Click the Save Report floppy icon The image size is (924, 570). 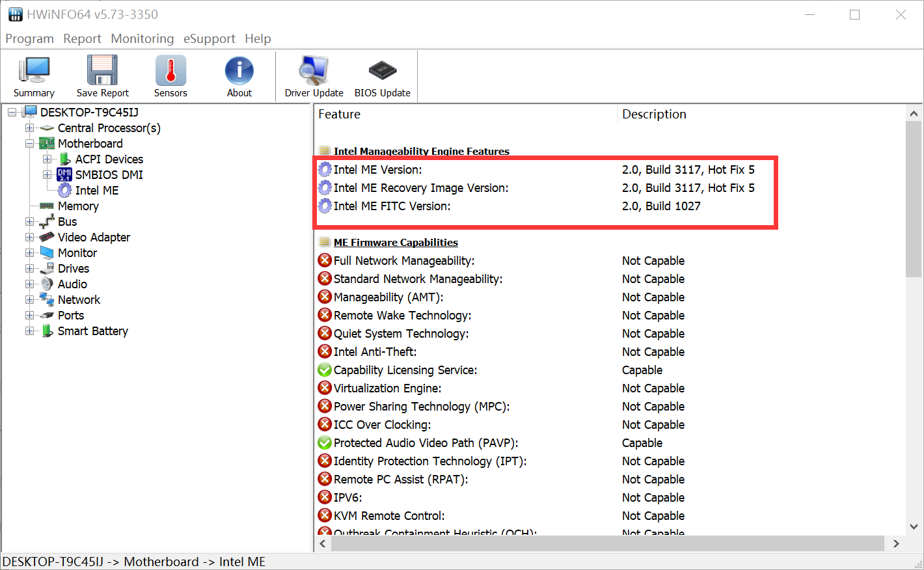coord(102,70)
